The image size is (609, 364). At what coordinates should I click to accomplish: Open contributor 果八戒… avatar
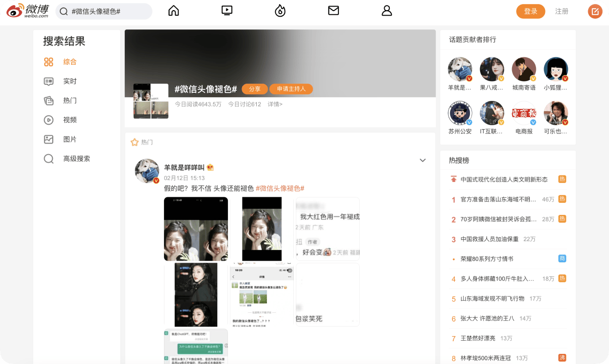pyautogui.click(x=492, y=69)
